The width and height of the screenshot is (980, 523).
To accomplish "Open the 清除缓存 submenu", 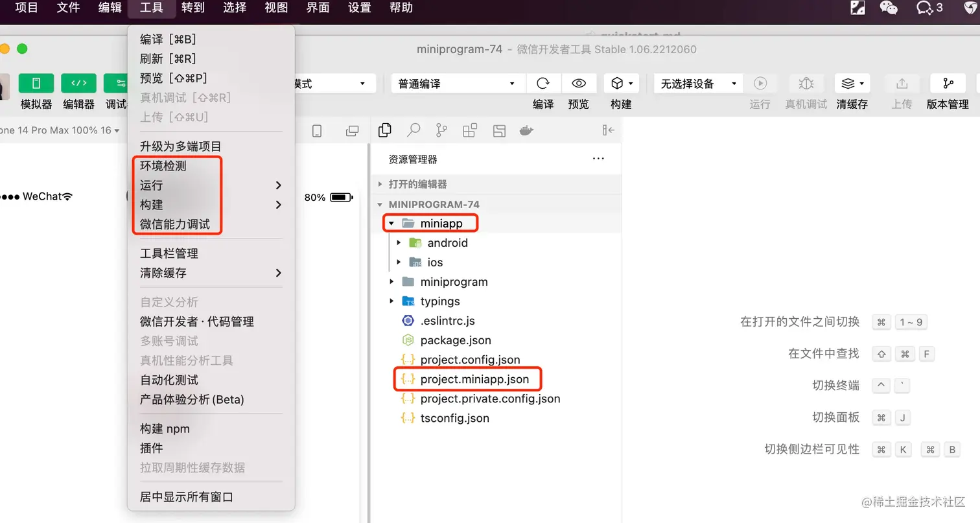I will pos(211,273).
